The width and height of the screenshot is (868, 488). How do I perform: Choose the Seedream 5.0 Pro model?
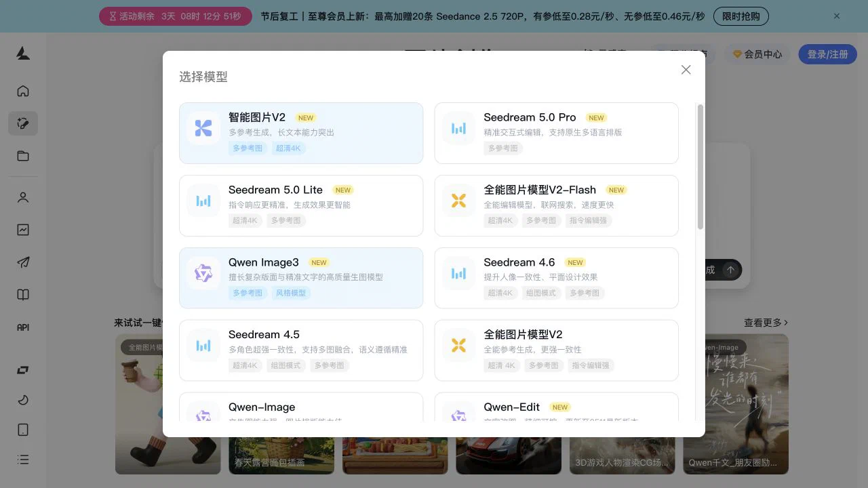556,133
